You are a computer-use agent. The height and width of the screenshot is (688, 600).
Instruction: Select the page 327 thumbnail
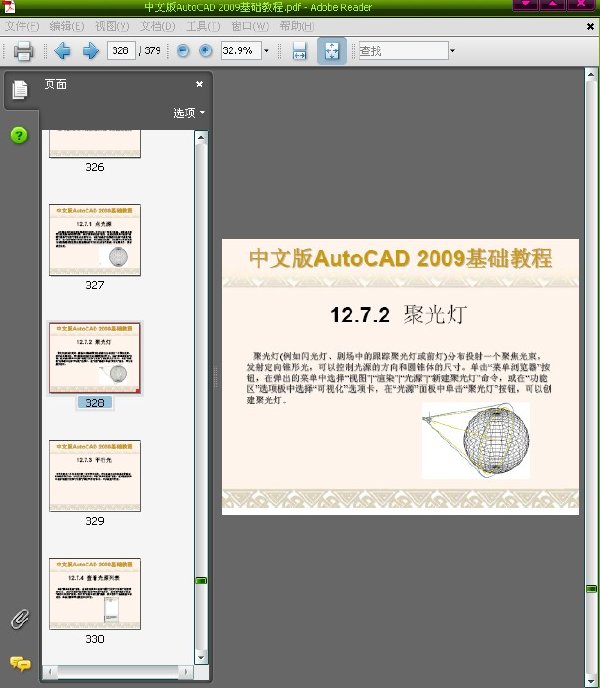click(x=95, y=240)
